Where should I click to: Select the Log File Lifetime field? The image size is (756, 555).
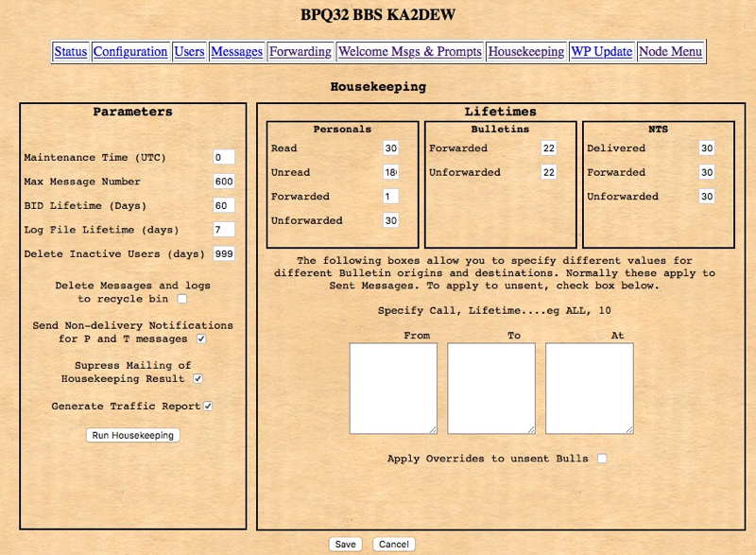click(224, 230)
